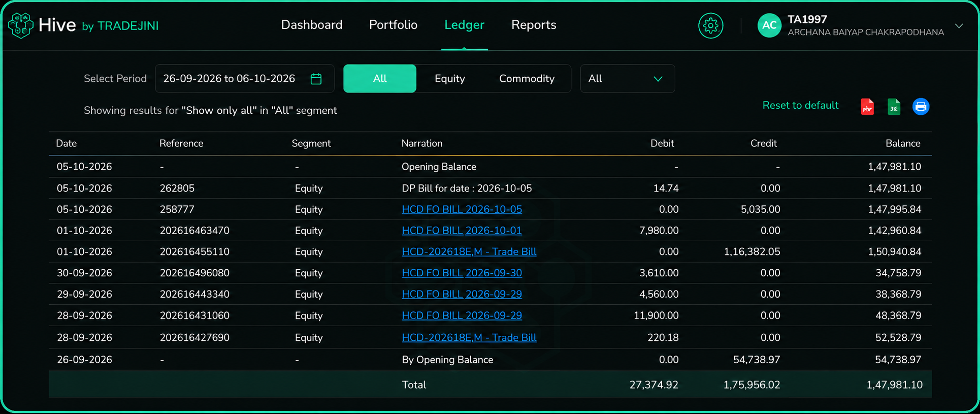Click the Debit column header
The height and width of the screenshot is (414, 980).
662,144
